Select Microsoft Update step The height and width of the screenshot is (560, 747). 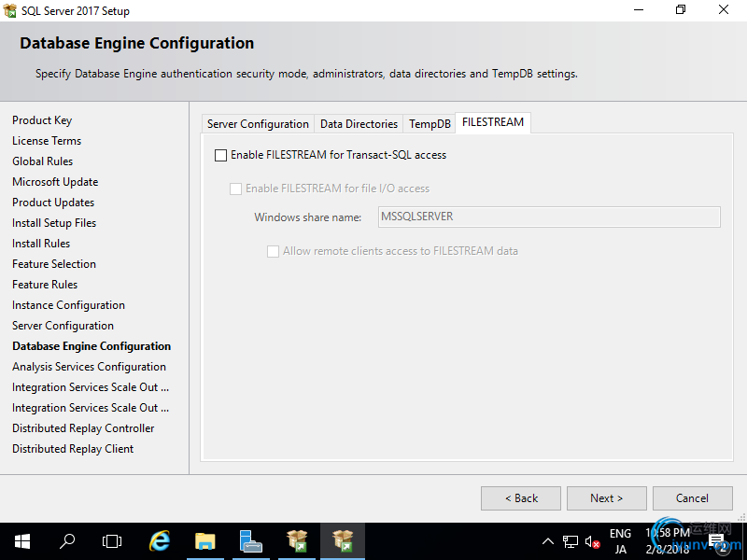(x=55, y=182)
